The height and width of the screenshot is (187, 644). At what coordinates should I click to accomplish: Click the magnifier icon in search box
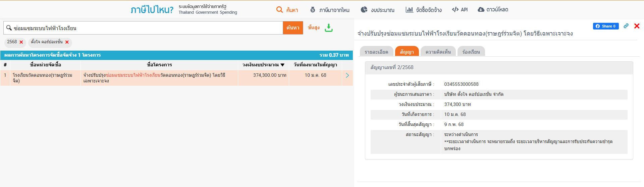pos(9,28)
